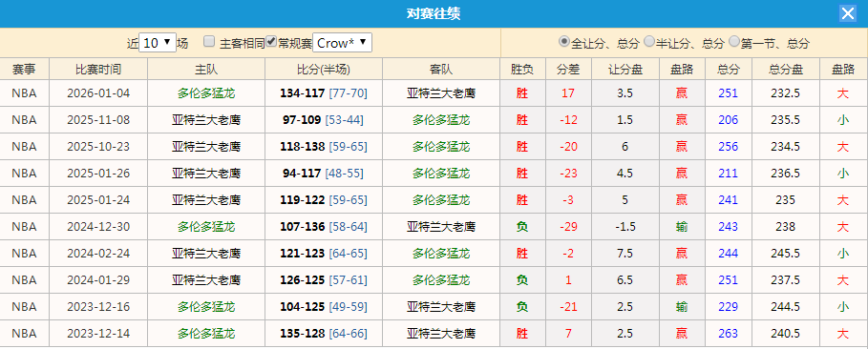Open 多伦多猛龙 home team on 2024-12-30
This screenshot has height=349, width=868.
(206, 227)
